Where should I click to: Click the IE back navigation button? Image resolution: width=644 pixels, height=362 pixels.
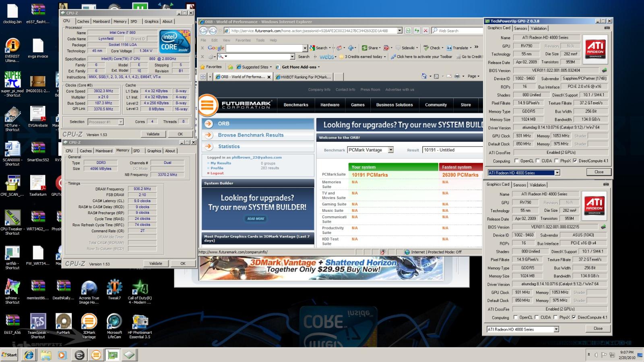pos(204,31)
